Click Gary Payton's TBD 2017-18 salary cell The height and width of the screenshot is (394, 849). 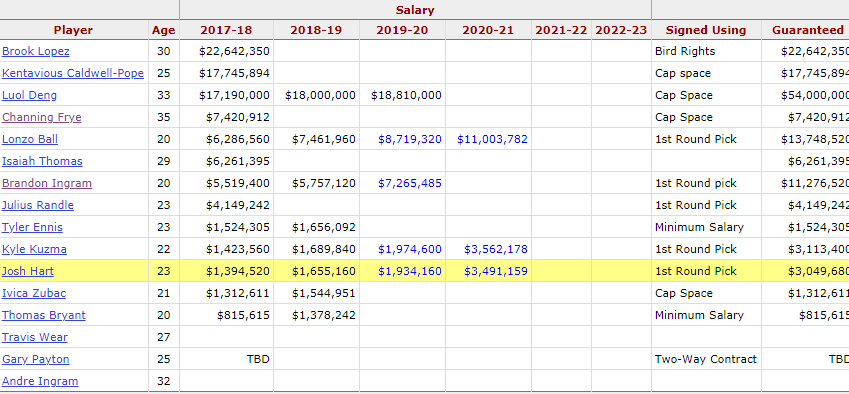pyautogui.click(x=257, y=359)
